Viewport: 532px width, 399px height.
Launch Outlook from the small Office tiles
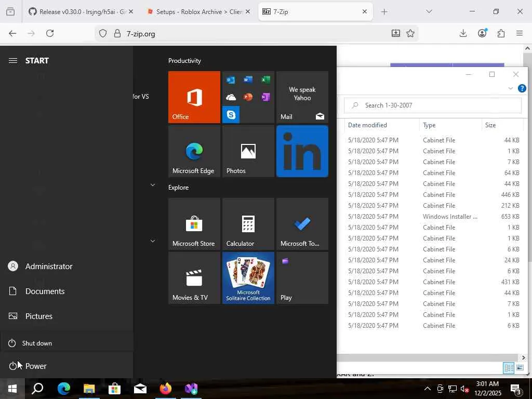point(231,79)
